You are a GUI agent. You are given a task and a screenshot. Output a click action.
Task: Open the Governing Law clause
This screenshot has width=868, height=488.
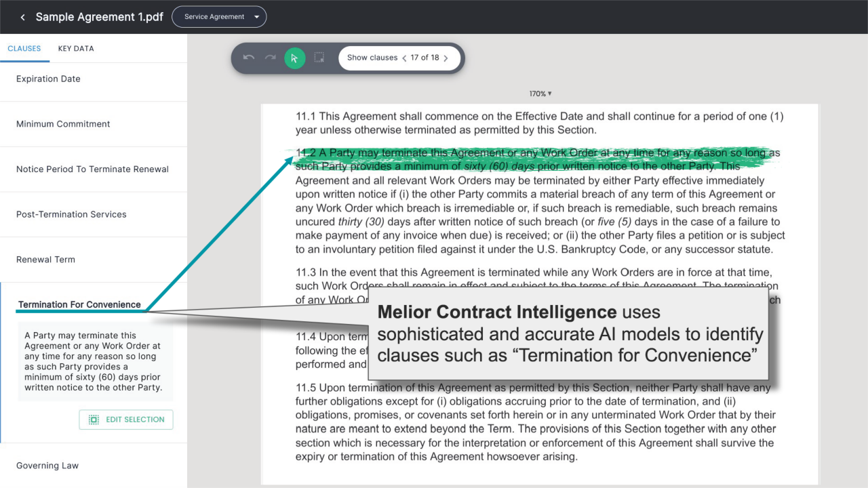[x=94, y=466]
